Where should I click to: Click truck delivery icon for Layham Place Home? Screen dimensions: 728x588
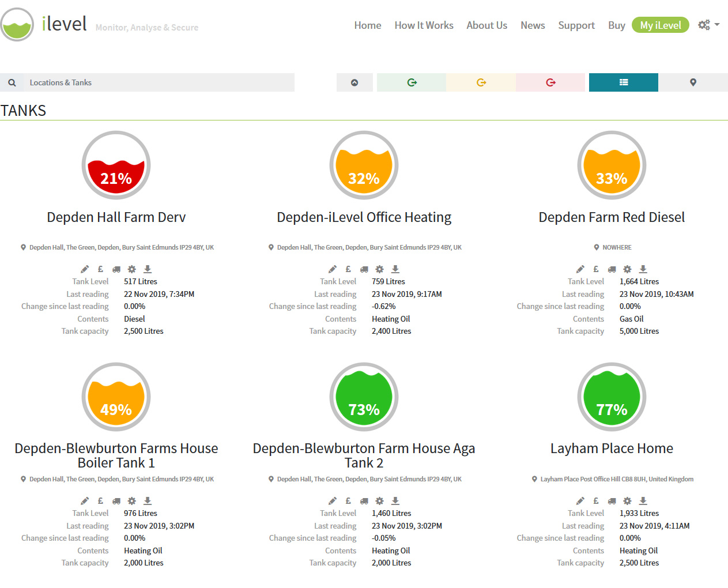(612, 501)
